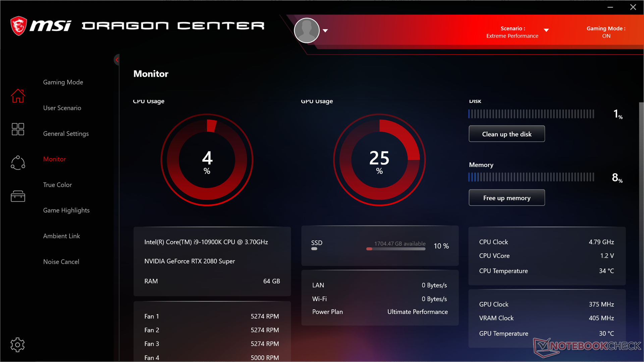Click NVIDIA GeForce RTX 2080 Super text

pyautogui.click(x=190, y=261)
